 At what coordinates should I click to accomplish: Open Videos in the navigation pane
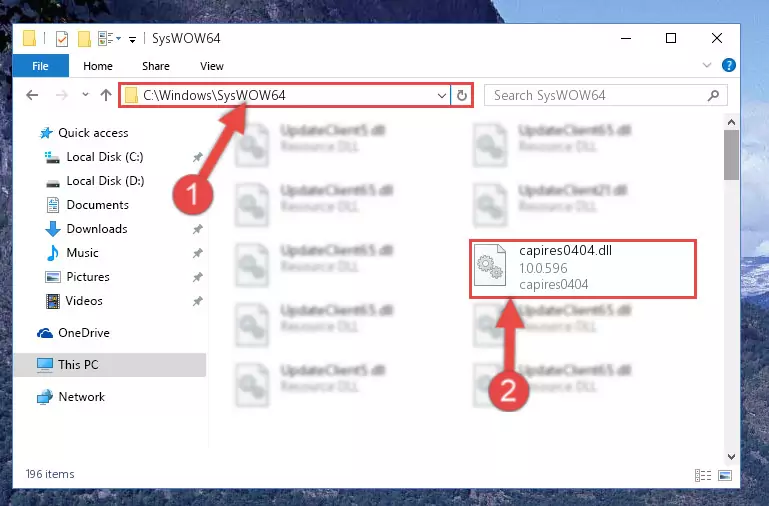click(84, 301)
